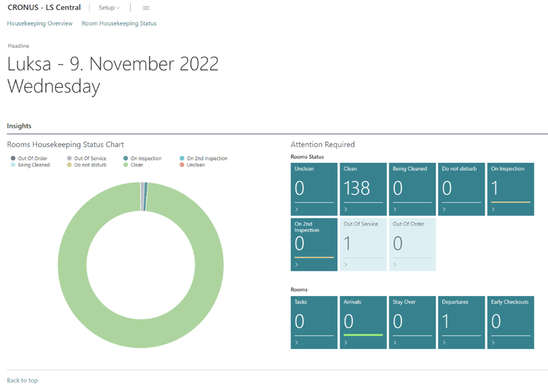The height and width of the screenshot is (392, 548).
Task: Click the chevron on Early Checkouts tile
Action: (x=493, y=343)
